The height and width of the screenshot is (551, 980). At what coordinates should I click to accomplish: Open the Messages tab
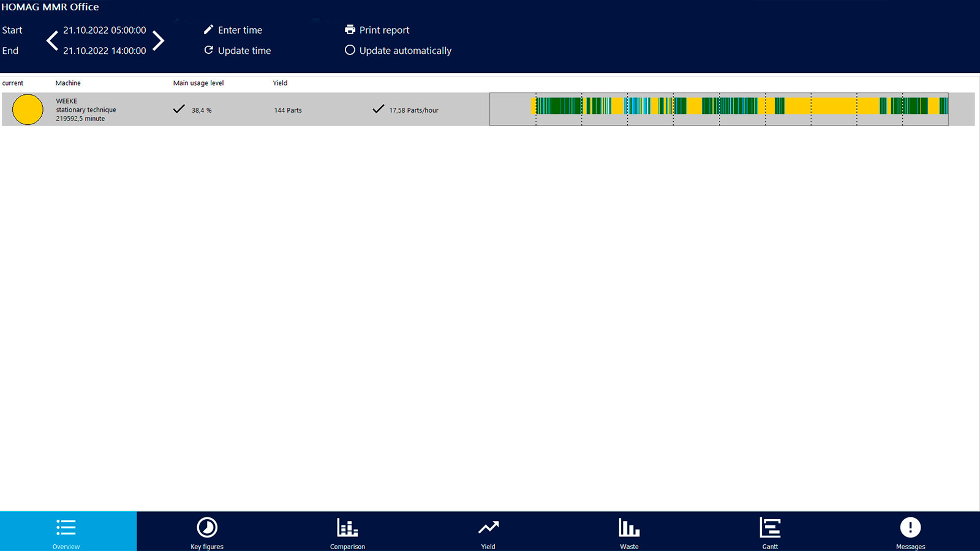pos(910,531)
